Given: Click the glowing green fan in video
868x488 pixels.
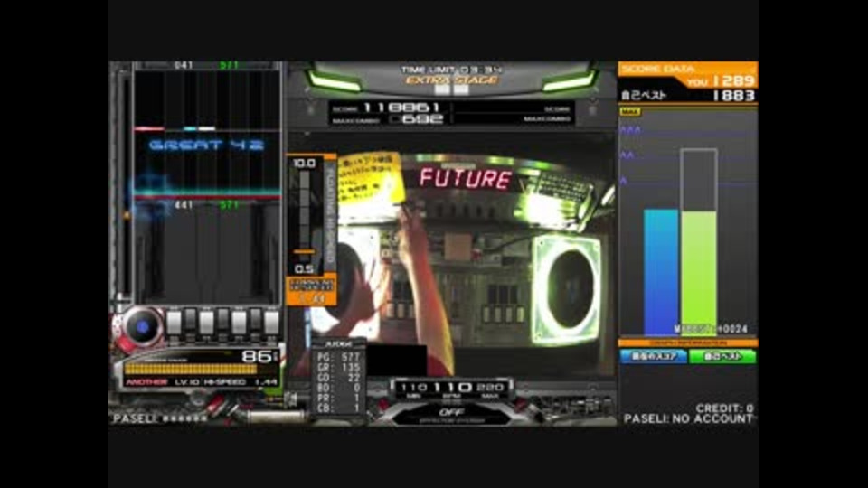Looking at the screenshot, I should [566, 289].
